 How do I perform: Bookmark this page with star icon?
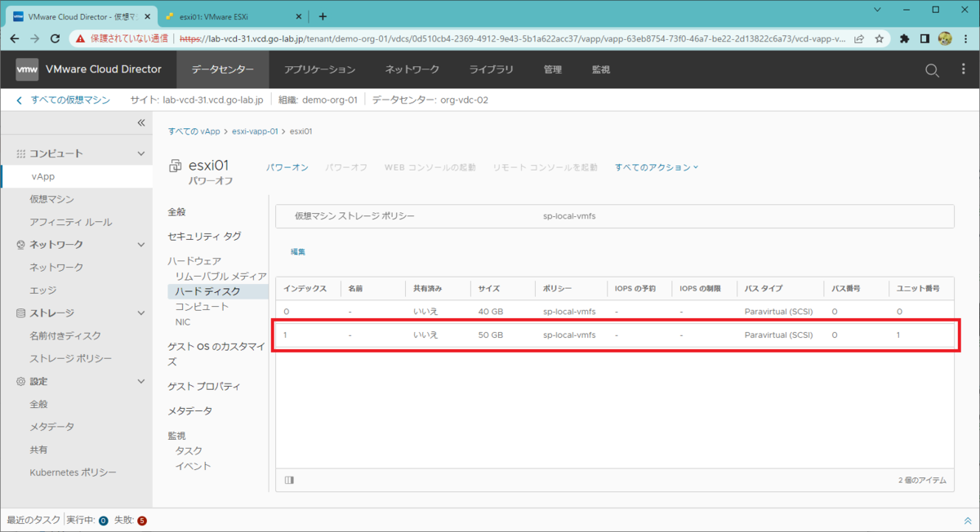pyautogui.click(x=880, y=38)
